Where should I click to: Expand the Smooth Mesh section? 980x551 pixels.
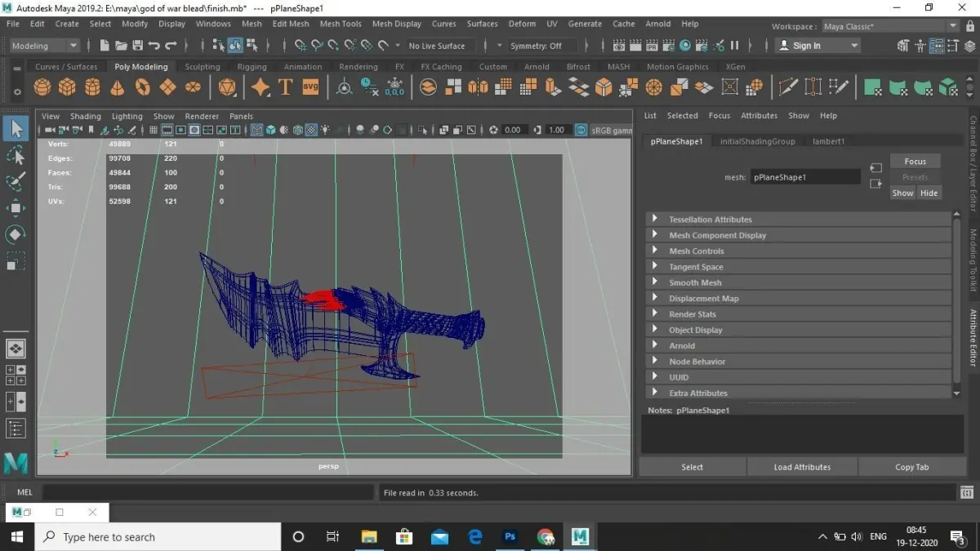pyautogui.click(x=799, y=282)
